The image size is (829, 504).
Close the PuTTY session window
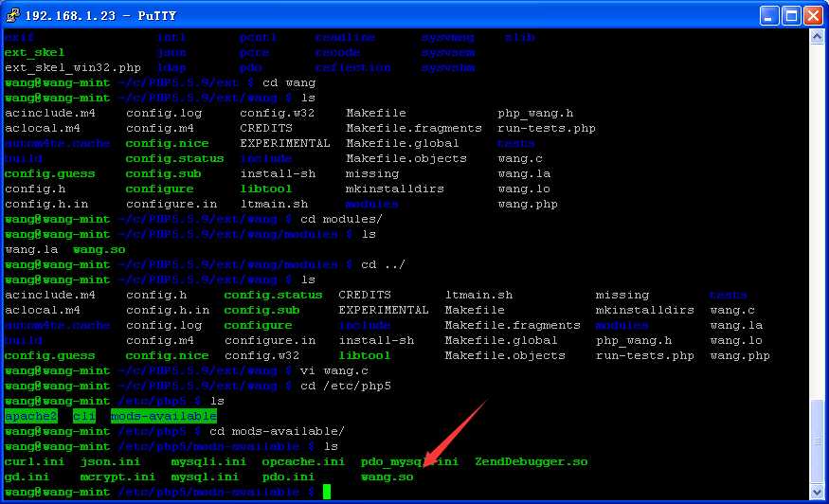pos(813,16)
